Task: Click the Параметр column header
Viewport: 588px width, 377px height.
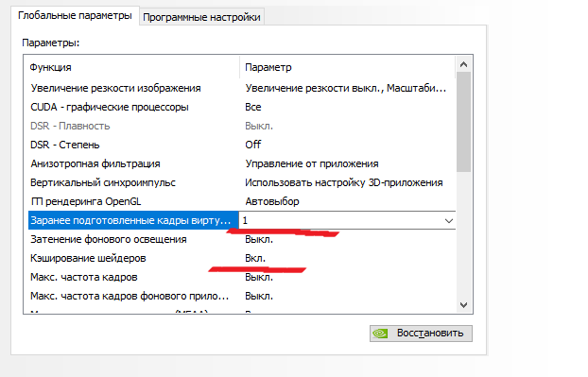Action: (347, 67)
